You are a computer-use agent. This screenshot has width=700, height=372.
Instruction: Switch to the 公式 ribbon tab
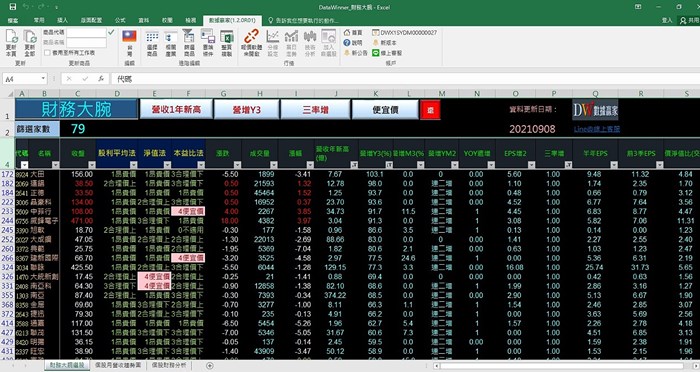pos(120,20)
